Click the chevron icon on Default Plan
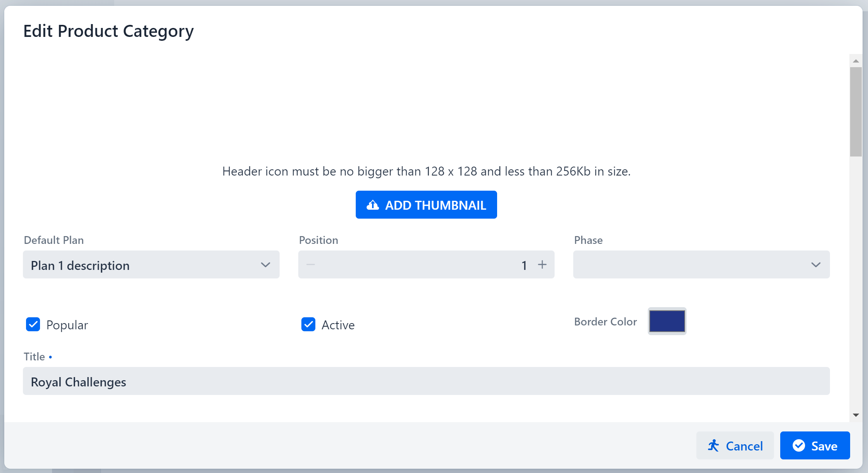This screenshot has height=473, width=868. pos(266,264)
